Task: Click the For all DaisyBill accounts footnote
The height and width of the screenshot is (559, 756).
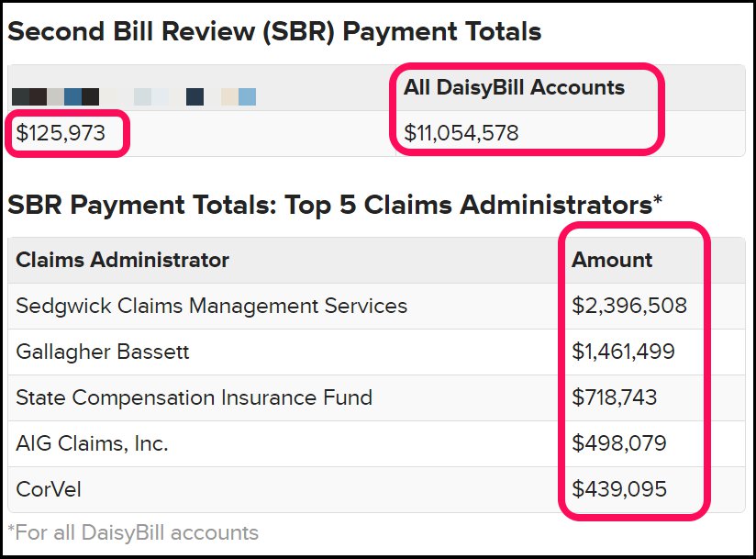Action: click(x=133, y=533)
